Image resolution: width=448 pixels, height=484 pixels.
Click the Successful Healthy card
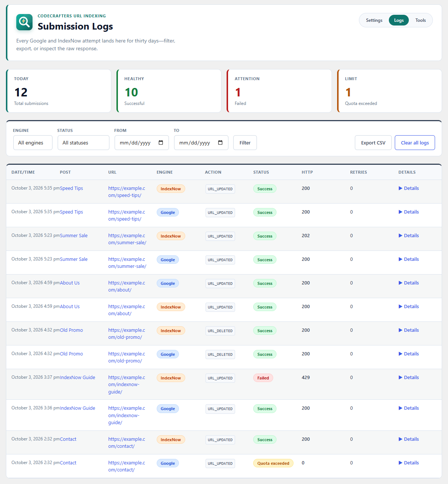click(169, 91)
